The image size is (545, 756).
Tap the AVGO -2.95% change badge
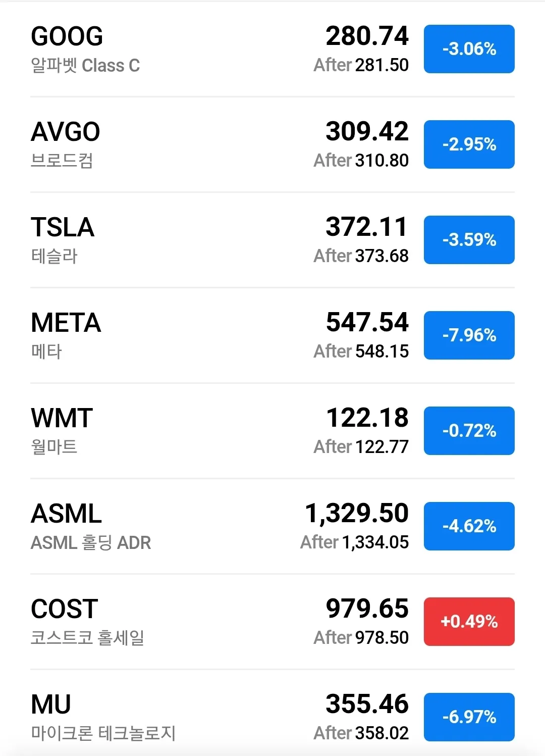(x=469, y=144)
